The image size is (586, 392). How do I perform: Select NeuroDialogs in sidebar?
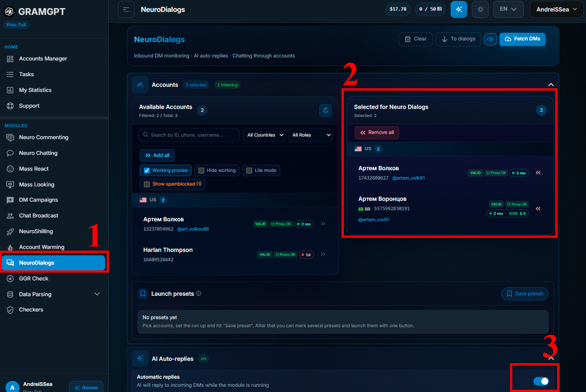pyautogui.click(x=54, y=263)
